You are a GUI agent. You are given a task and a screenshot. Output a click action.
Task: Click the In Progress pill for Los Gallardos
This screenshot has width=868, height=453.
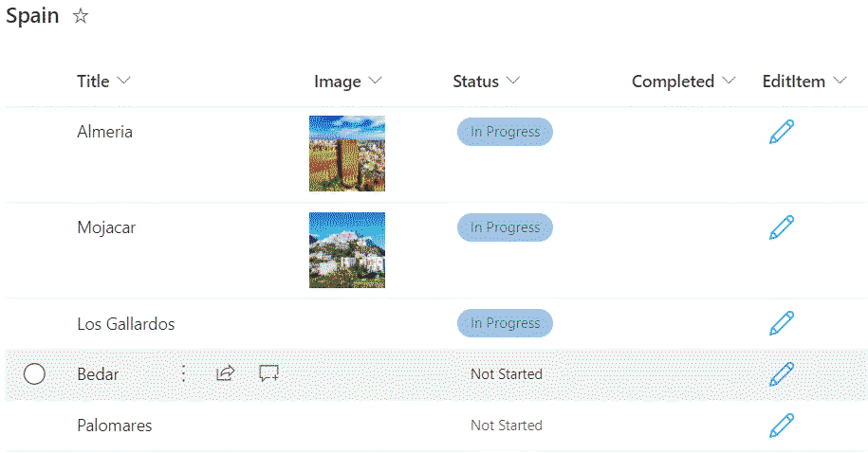[505, 323]
